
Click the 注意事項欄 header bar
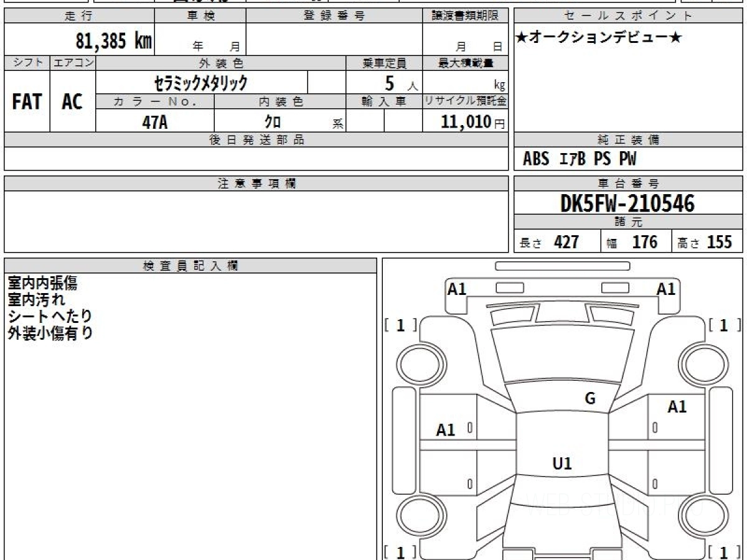pyautogui.click(x=256, y=184)
